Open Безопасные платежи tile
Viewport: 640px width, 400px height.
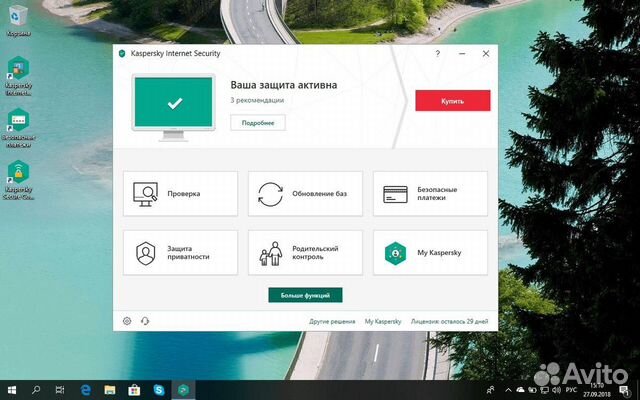coord(430,193)
